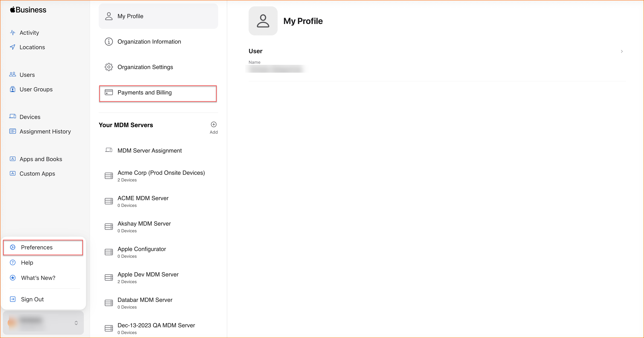
Task: Select Apple Dev MDM Server
Action: (x=158, y=278)
